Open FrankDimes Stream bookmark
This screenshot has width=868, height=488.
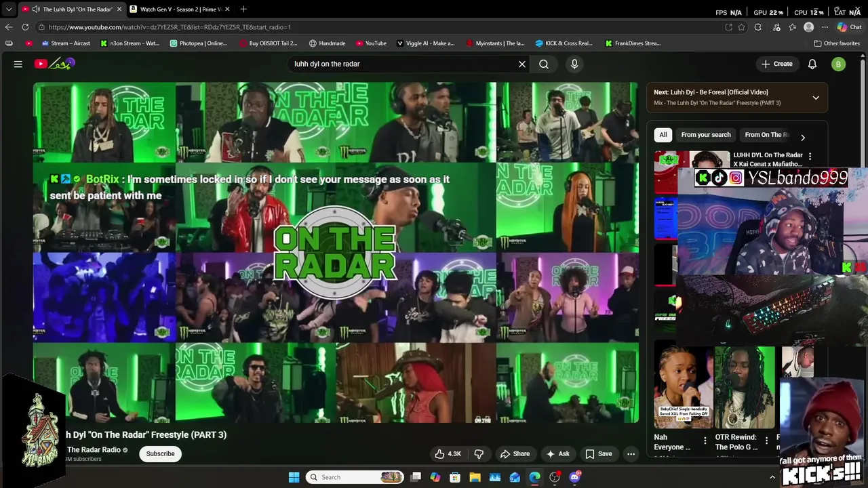point(633,43)
